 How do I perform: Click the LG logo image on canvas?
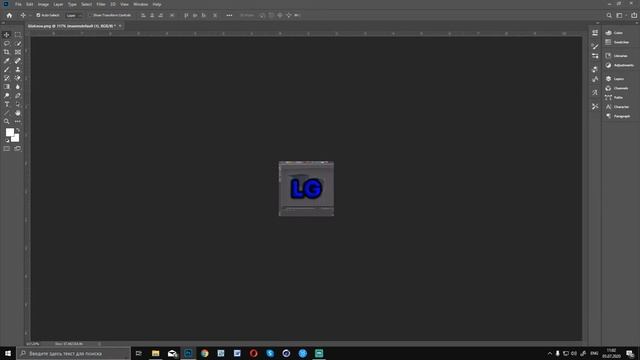point(306,189)
